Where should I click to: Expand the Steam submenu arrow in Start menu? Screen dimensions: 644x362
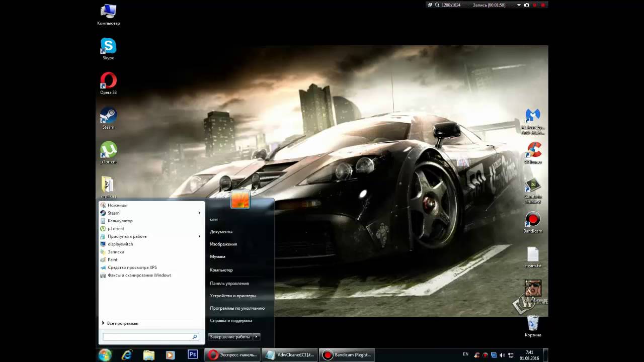point(199,213)
